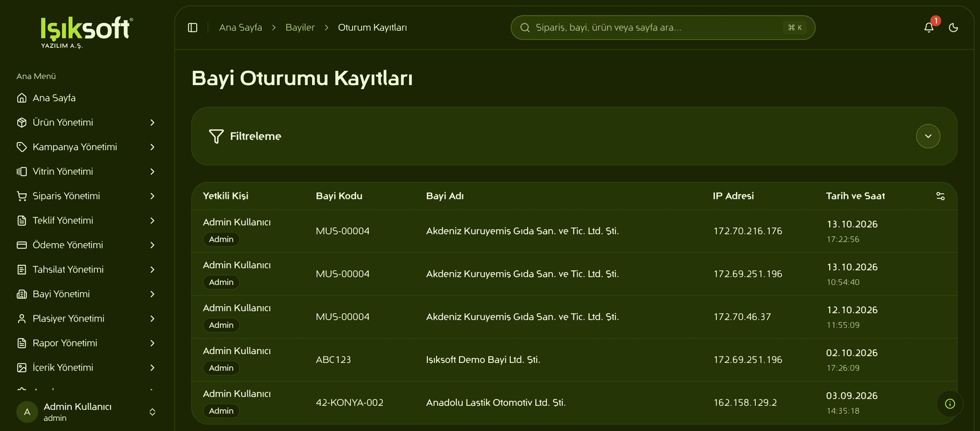Click Işıksoft Demo Bayi Ltd. Şti. name

(483, 360)
